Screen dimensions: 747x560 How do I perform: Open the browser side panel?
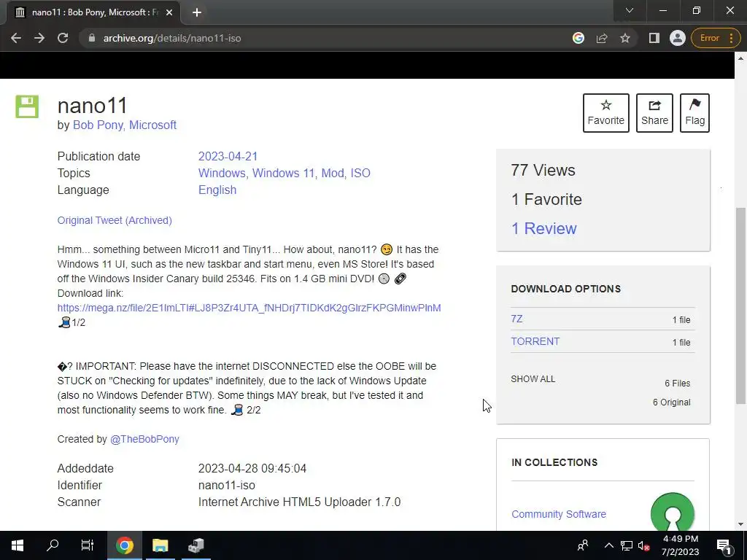coord(654,38)
